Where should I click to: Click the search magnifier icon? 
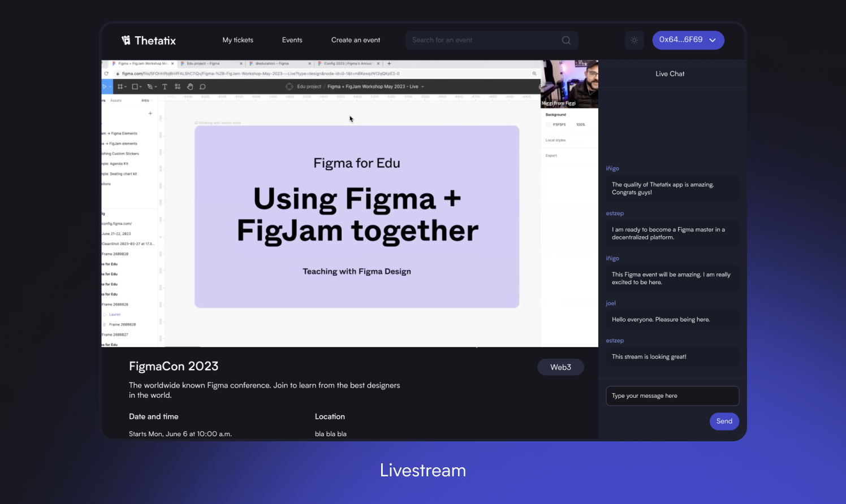(566, 40)
